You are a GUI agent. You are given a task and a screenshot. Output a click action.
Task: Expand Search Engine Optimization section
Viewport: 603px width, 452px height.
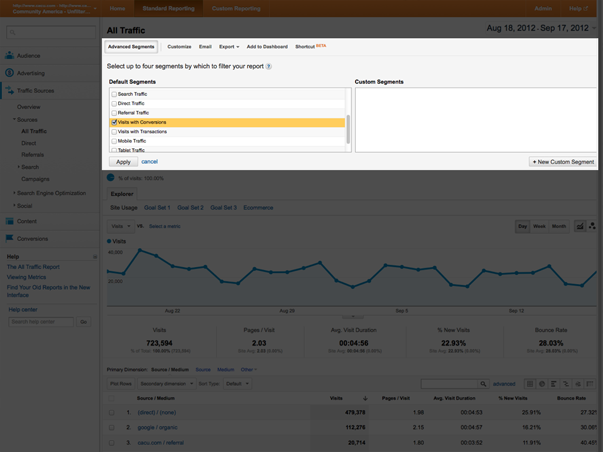[14, 193]
